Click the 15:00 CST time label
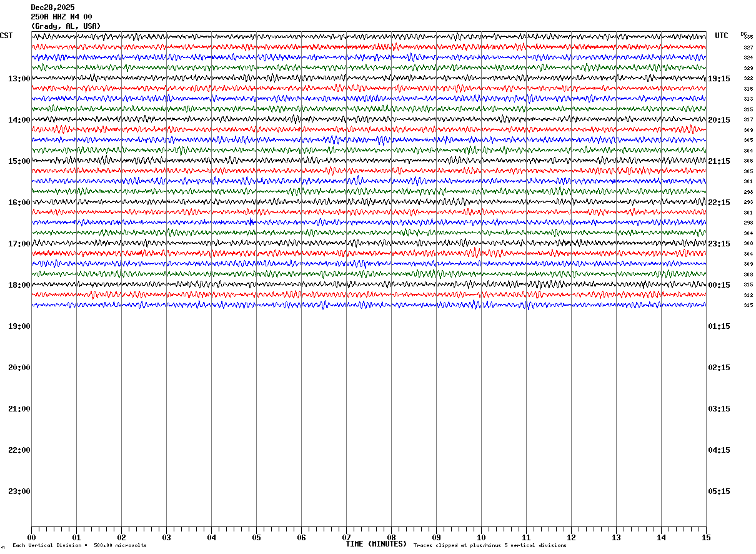Image resolution: width=756 pixels, height=554 pixels. [19, 161]
